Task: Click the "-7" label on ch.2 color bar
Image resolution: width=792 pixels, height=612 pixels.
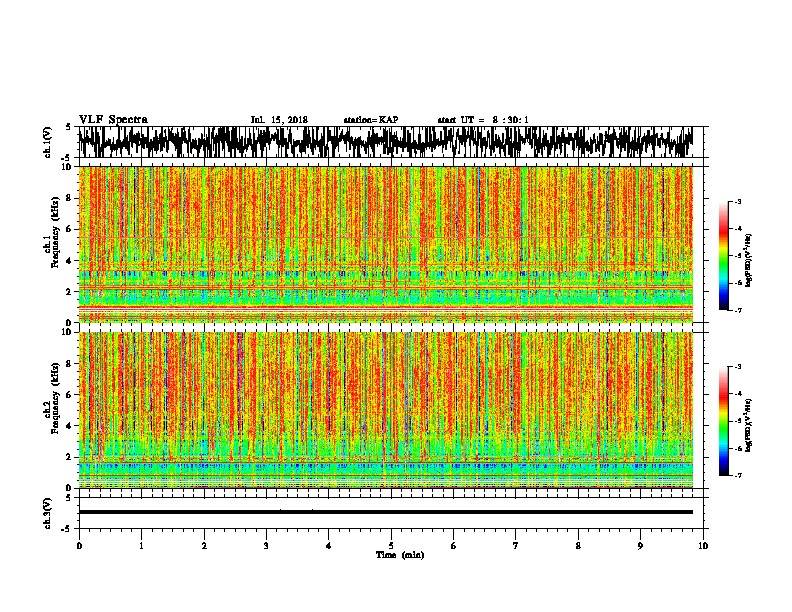Action: (738, 476)
